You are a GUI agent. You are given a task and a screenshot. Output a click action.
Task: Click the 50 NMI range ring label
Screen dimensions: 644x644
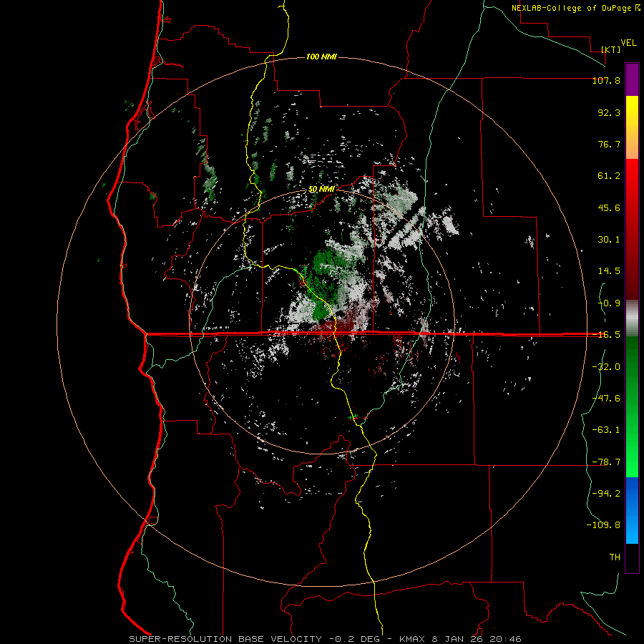(x=321, y=189)
